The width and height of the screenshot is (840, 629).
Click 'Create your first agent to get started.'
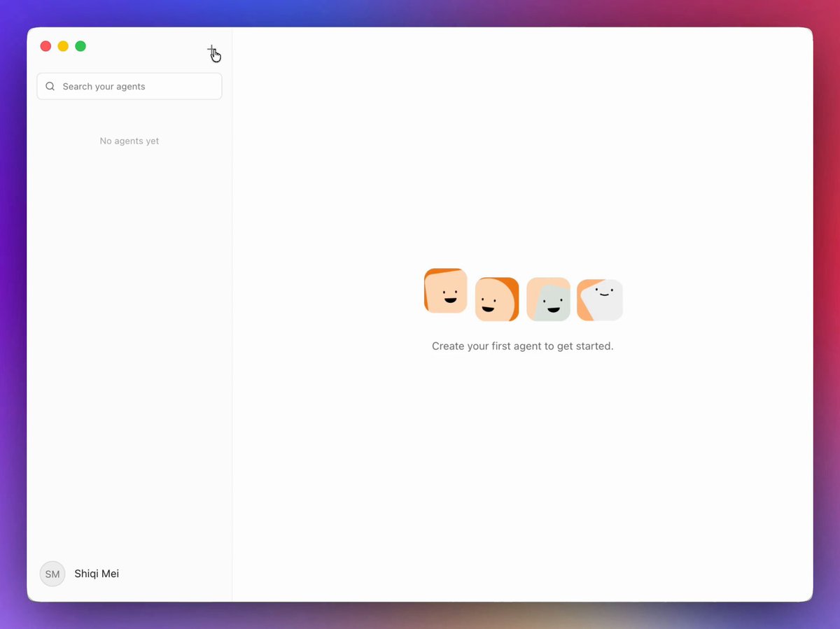pos(523,346)
